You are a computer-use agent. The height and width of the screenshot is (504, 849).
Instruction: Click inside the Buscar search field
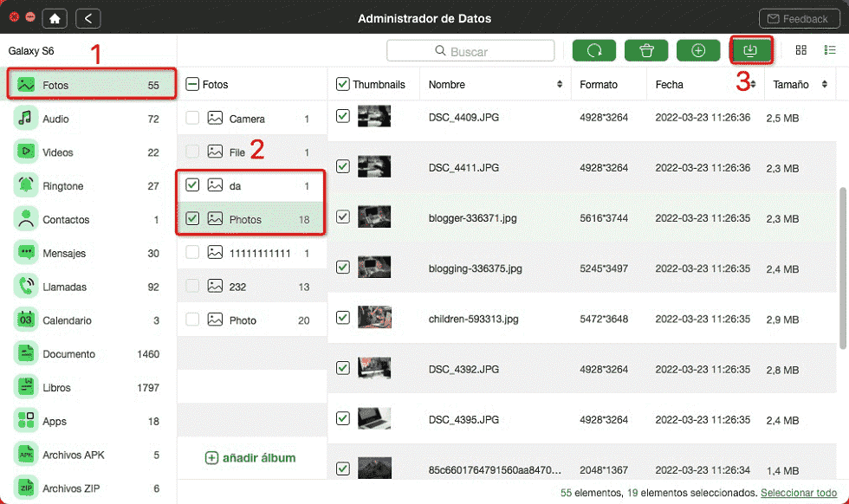(x=470, y=50)
